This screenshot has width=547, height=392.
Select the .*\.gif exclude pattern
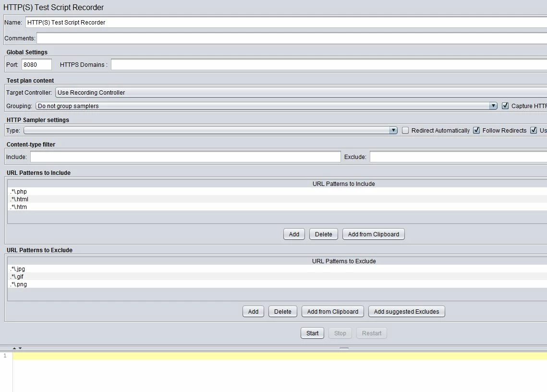tap(277, 276)
